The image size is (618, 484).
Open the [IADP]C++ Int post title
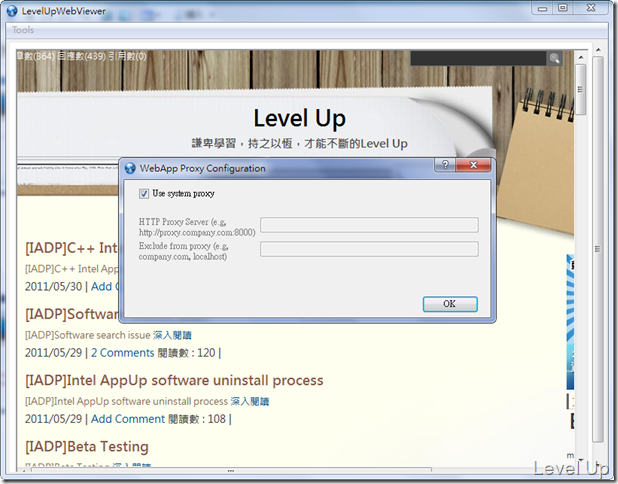click(x=71, y=248)
